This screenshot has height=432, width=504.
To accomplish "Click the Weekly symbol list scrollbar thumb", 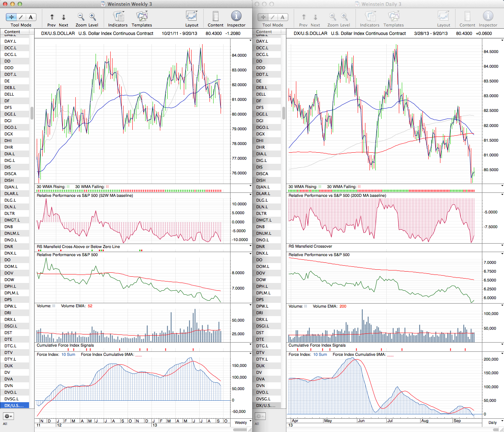I will tap(32, 113).
